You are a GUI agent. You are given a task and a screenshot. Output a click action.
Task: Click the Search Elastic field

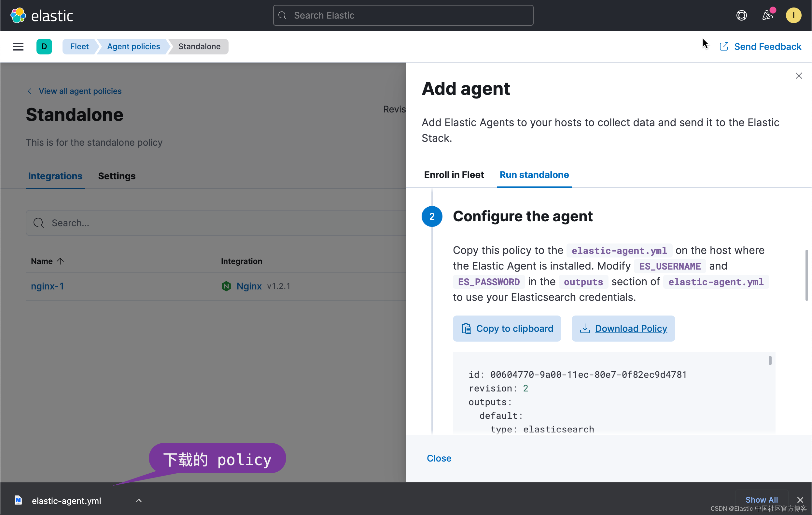(403, 16)
